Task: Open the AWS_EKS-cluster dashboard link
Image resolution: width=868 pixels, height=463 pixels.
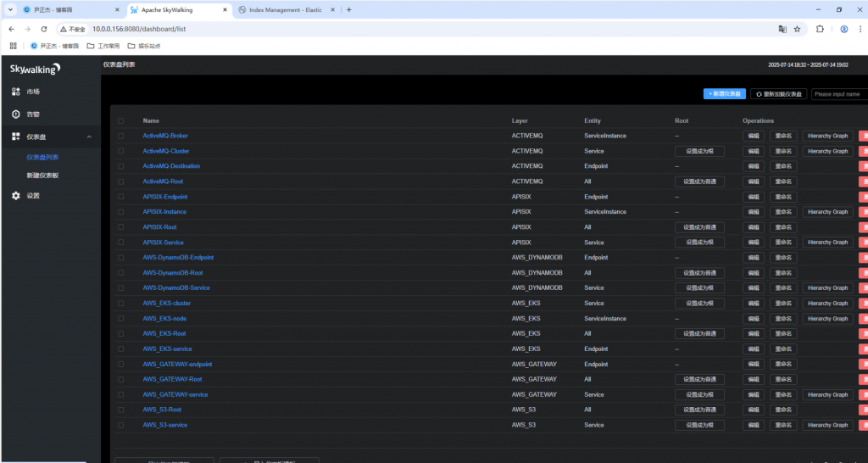Action: coord(167,303)
